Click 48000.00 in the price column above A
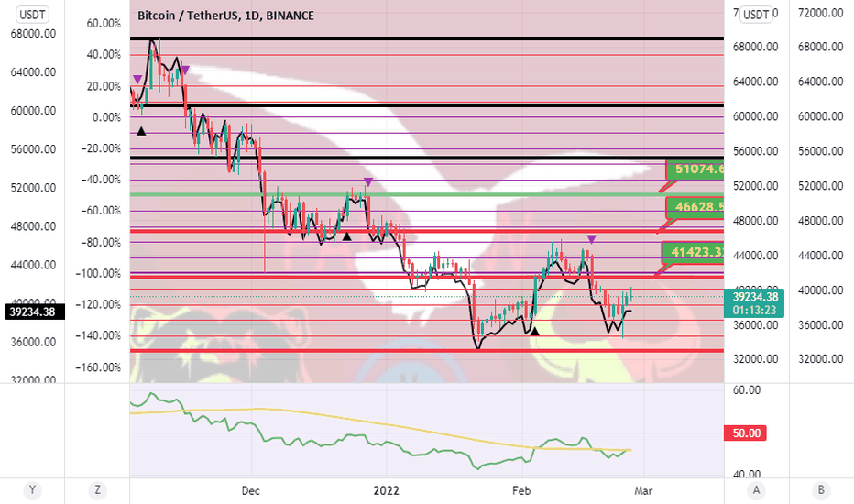Viewport: 854px width, 504px height. coord(755,221)
